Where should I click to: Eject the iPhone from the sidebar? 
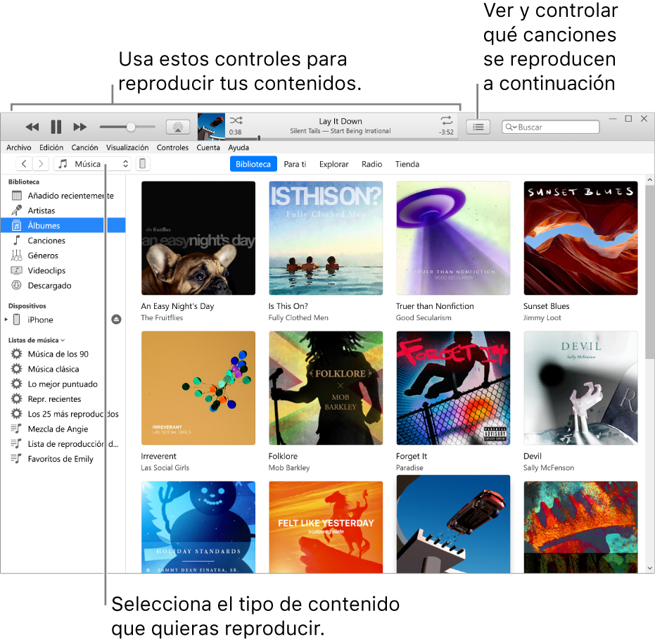click(115, 320)
